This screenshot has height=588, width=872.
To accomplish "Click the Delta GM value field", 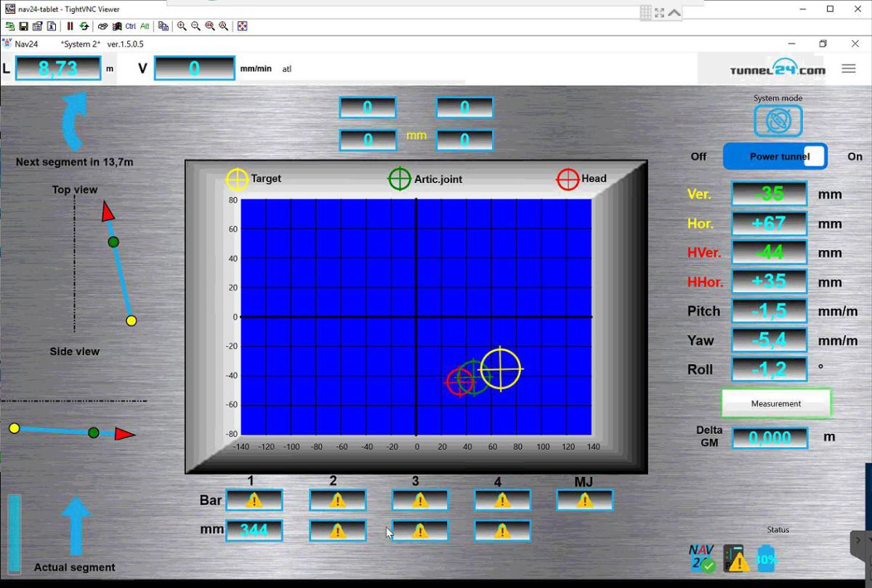I will pyautogui.click(x=770, y=438).
